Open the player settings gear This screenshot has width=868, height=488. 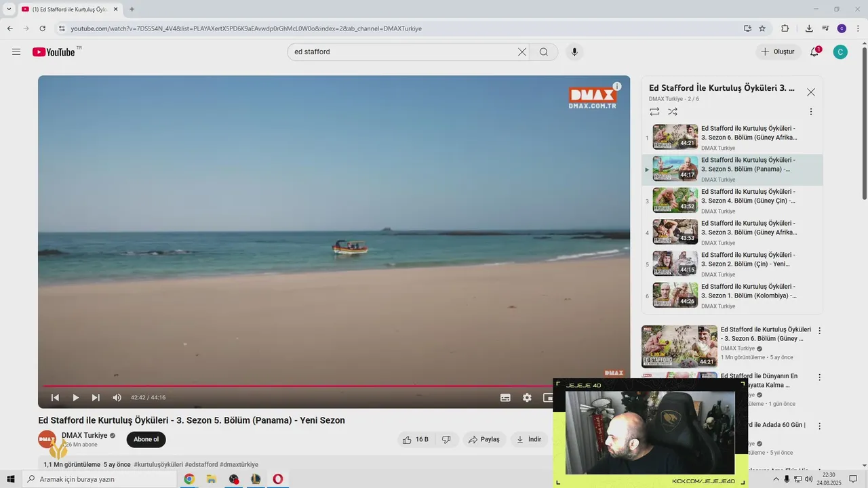(x=527, y=398)
